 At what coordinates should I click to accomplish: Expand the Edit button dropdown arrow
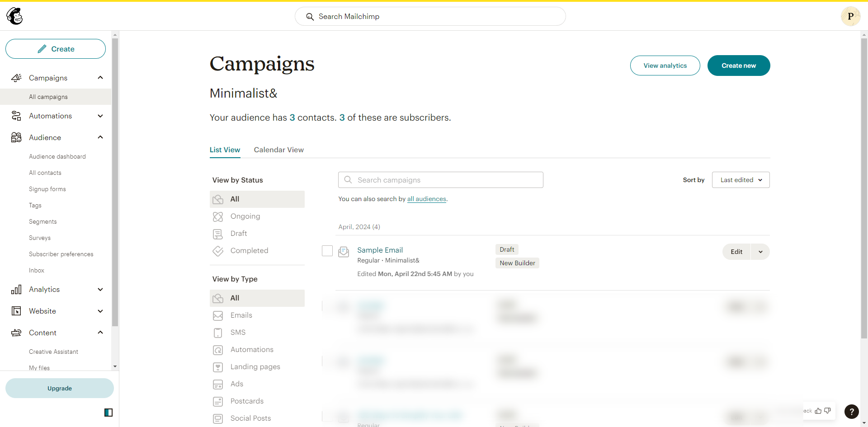point(760,252)
